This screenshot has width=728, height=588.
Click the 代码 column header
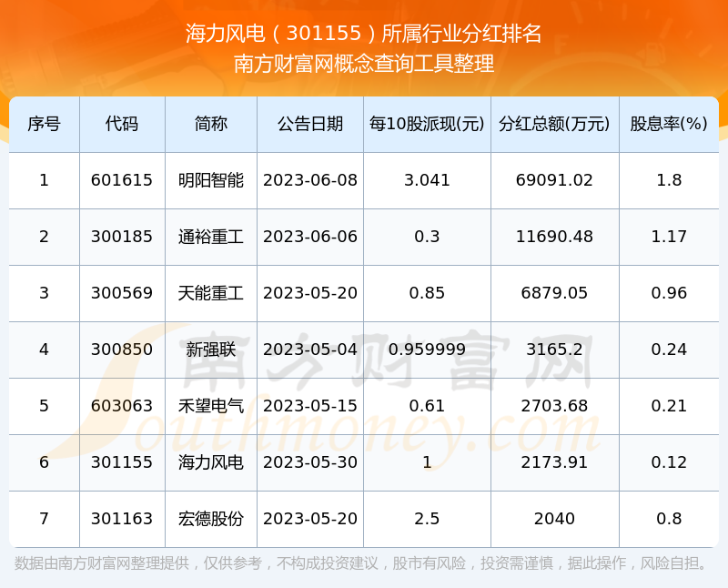[x=122, y=124]
